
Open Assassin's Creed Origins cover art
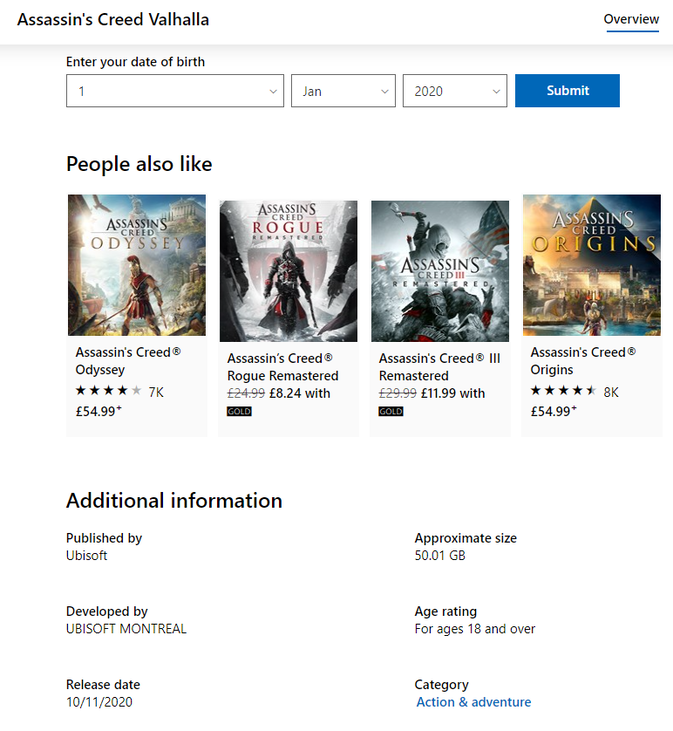point(592,265)
